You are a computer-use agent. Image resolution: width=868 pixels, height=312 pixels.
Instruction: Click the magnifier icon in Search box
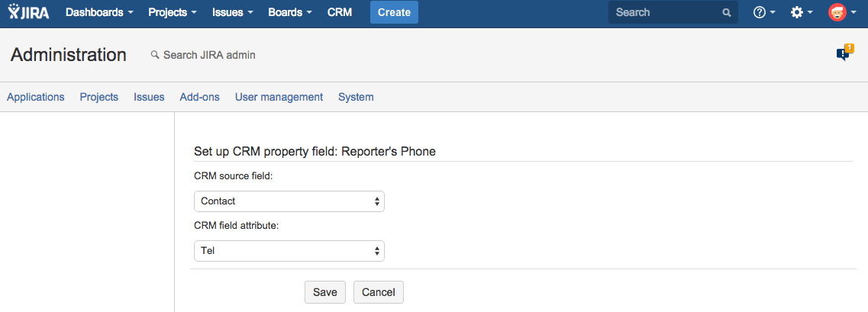pyautogui.click(x=726, y=13)
